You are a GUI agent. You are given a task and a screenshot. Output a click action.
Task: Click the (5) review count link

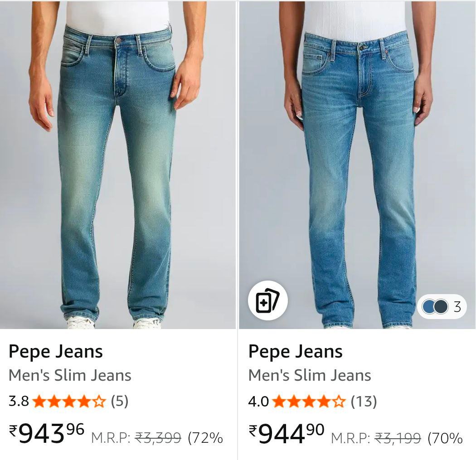point(119,401)
